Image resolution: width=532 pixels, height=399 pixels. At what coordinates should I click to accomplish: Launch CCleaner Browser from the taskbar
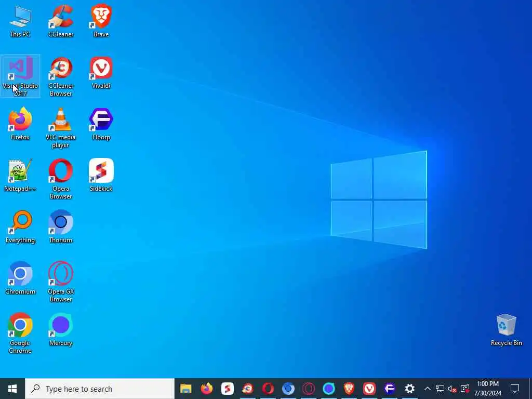(x=248, y=389)
